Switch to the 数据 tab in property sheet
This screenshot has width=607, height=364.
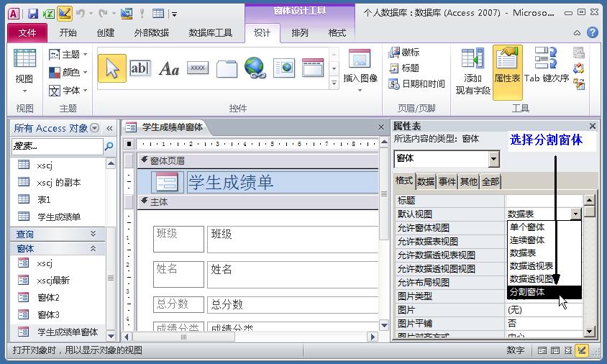pyautogui.click(x=426, y=181)
